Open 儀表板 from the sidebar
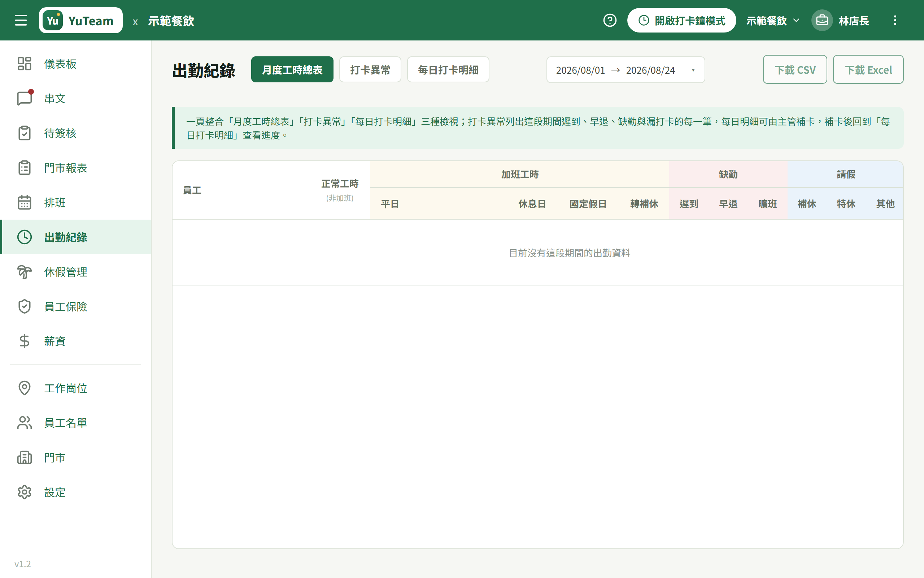Viewport: 924px width, 578px height. (75, 64)
